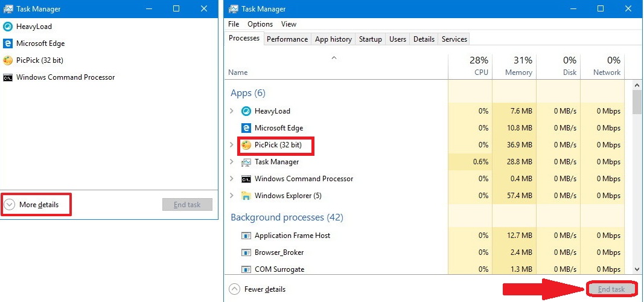Open the Startup tab

[x=370, y=39]
